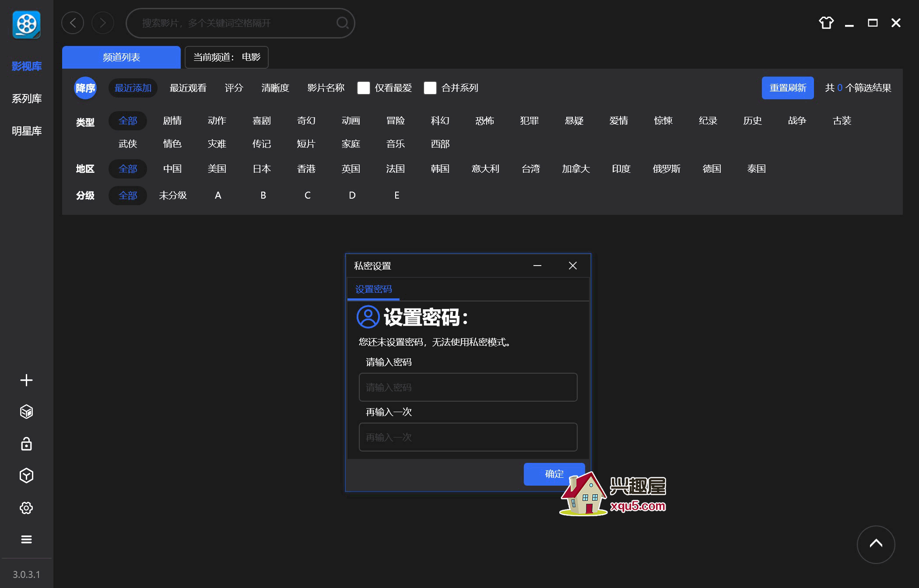Open the settings gear icon in sidebar

pyautogui.click(x=26, y=507)
